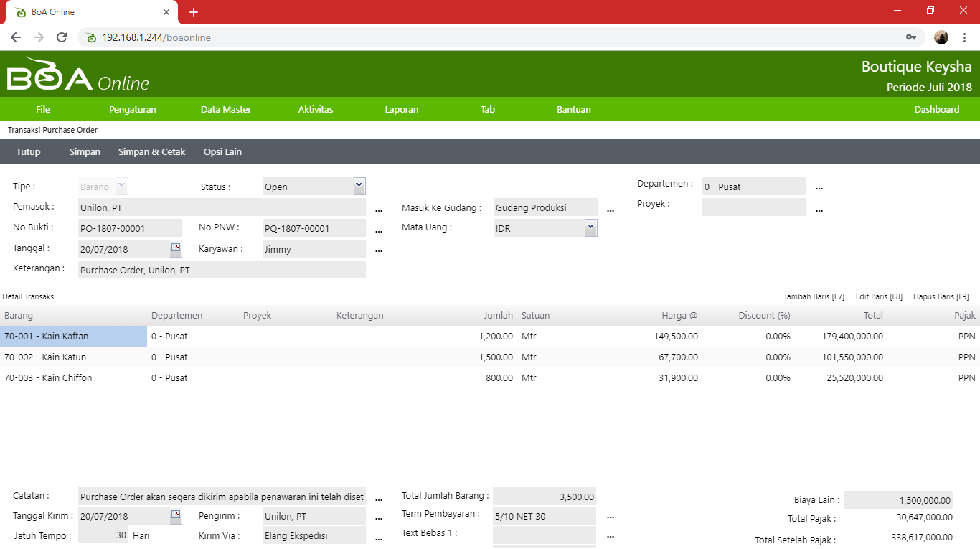This screenshot has width=980, height=549.
Task: Expand the Status dropdown showing Open
Action: (x=359, y=186)
